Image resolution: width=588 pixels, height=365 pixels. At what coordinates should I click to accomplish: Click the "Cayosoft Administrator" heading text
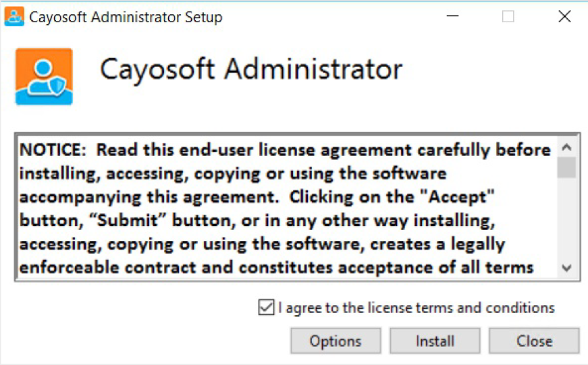point(251,69)
